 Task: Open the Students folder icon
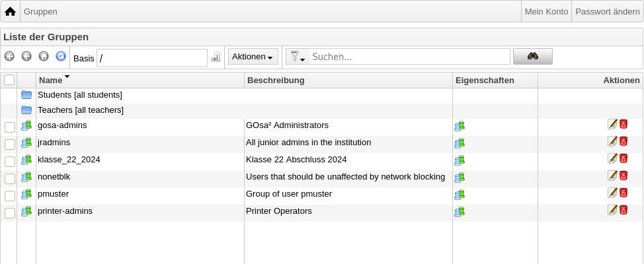coord(26,95)
